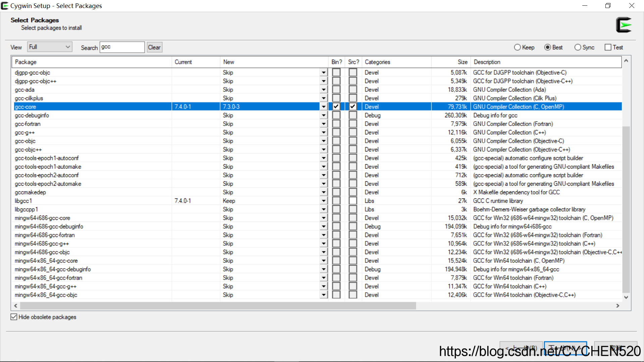Select the Sync radio button
Screen dimensions: 644x362
[578, 47]
